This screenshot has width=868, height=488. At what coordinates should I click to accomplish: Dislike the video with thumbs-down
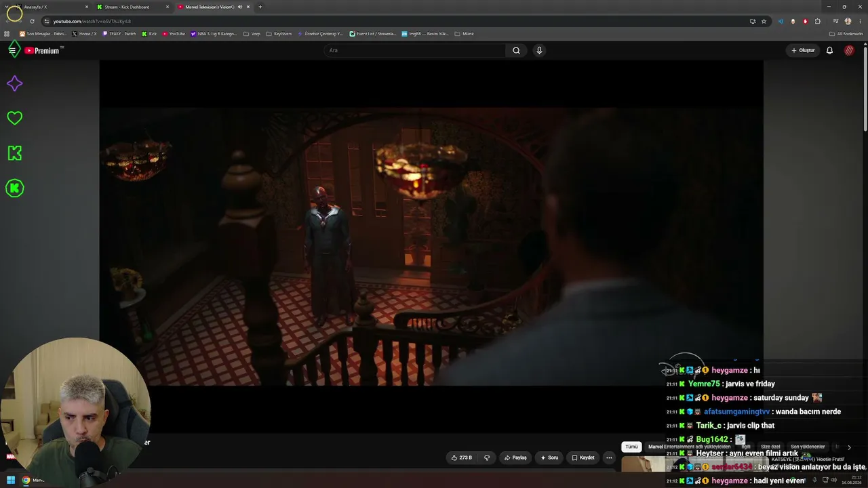487,457
